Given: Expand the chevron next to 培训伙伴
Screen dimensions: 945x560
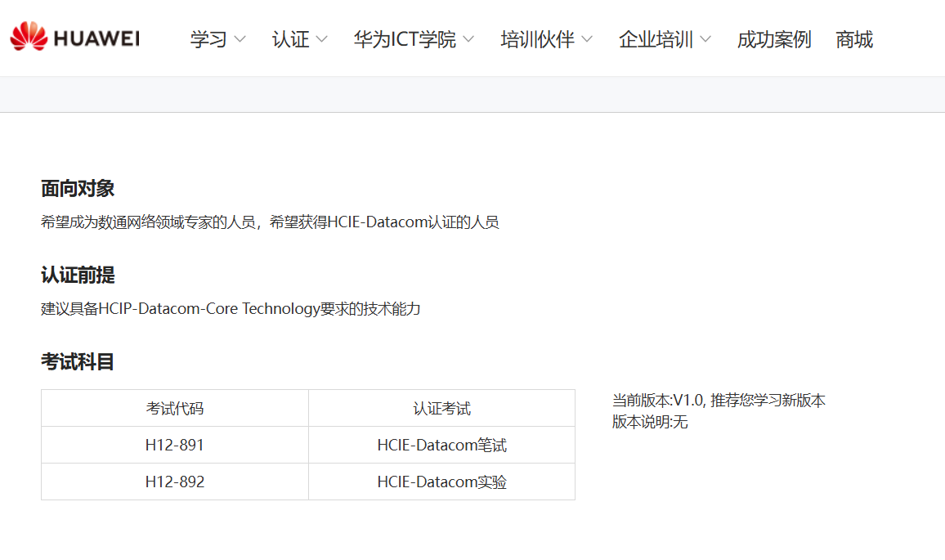Looking at the screenshot, I should (x=587, y=40).
